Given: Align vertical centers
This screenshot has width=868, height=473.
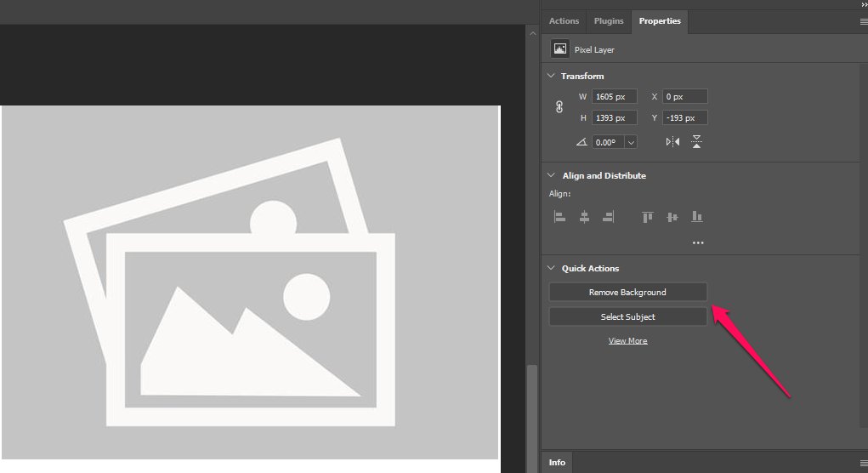Looking at the screenshot, I should [672, 217].
